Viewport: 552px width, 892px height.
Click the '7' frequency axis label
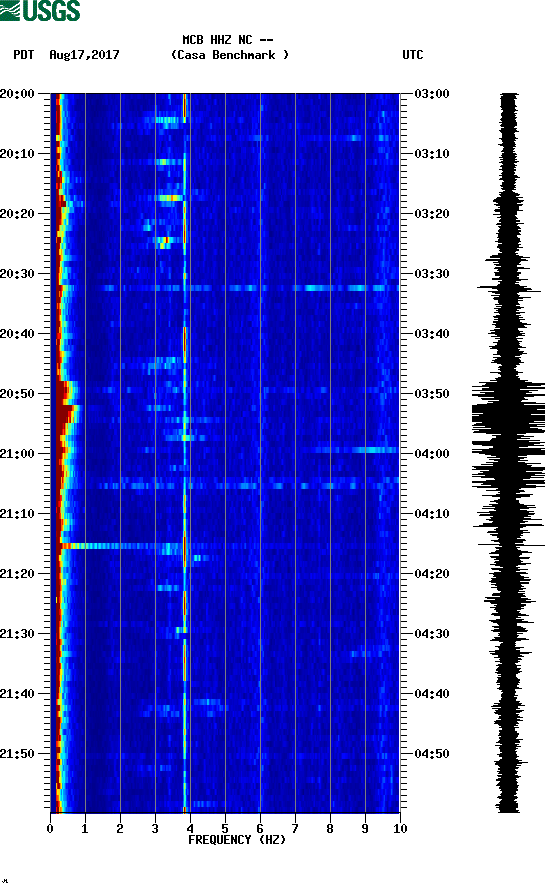click(295, 829)
